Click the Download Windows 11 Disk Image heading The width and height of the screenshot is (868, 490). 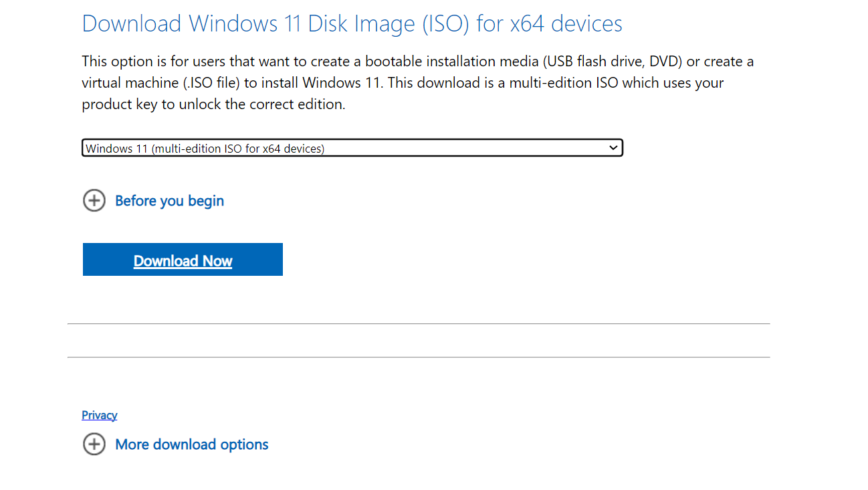[352, 23]
